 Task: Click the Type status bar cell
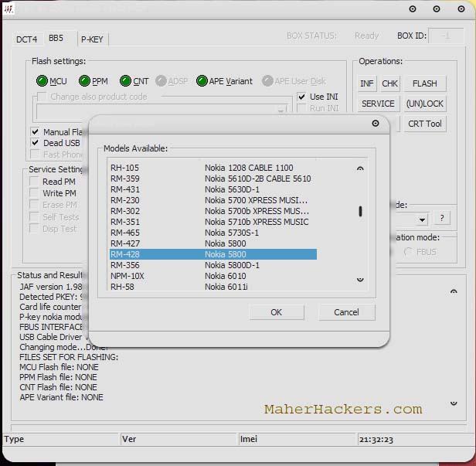pyautogui.click(x=60, y=439)
